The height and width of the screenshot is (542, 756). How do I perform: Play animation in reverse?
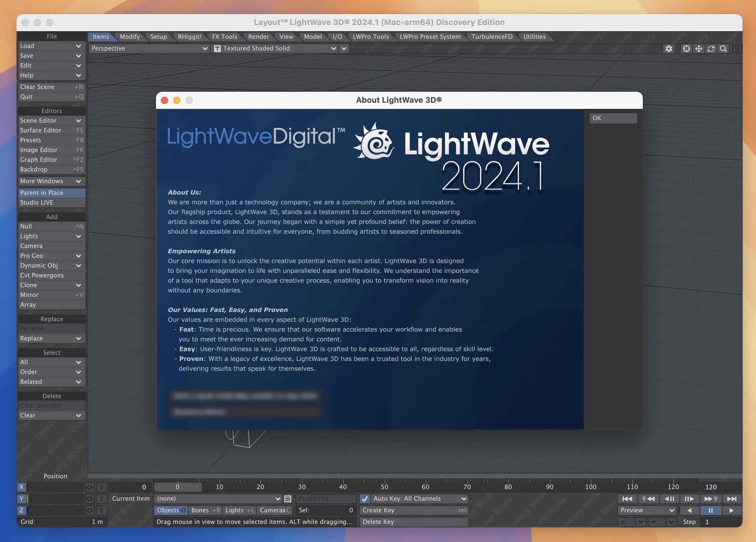689,510
